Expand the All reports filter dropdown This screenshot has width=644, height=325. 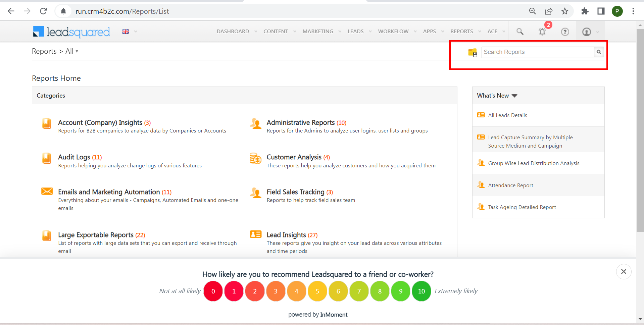[x=77, y=51]
